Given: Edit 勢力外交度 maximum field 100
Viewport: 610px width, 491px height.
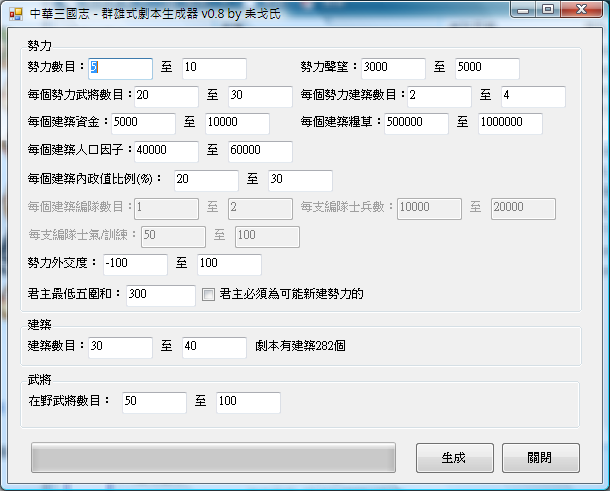Looking at the screenshot, I should point(230,265).
